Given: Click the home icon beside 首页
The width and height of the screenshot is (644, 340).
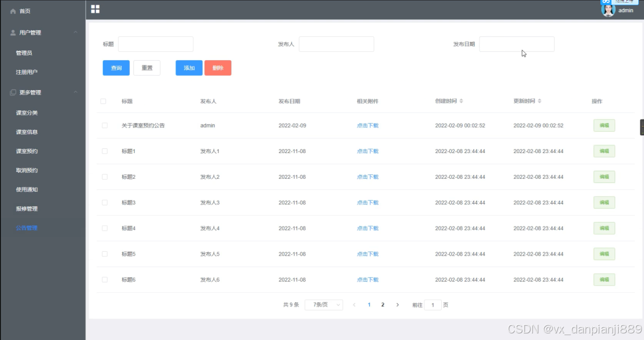Looking at the screenshot, I should tap(13, 11).
